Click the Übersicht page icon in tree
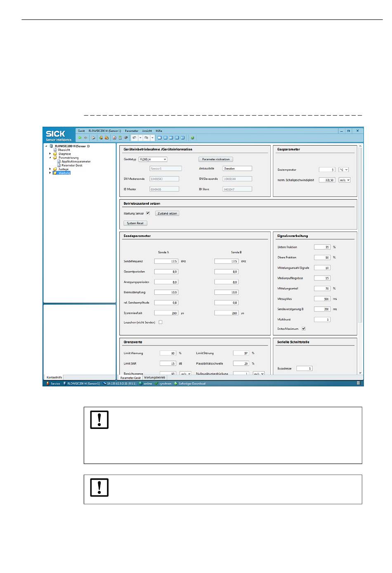Image resolution: width=392 pixels, height=573 pixels. coord(55,150)
